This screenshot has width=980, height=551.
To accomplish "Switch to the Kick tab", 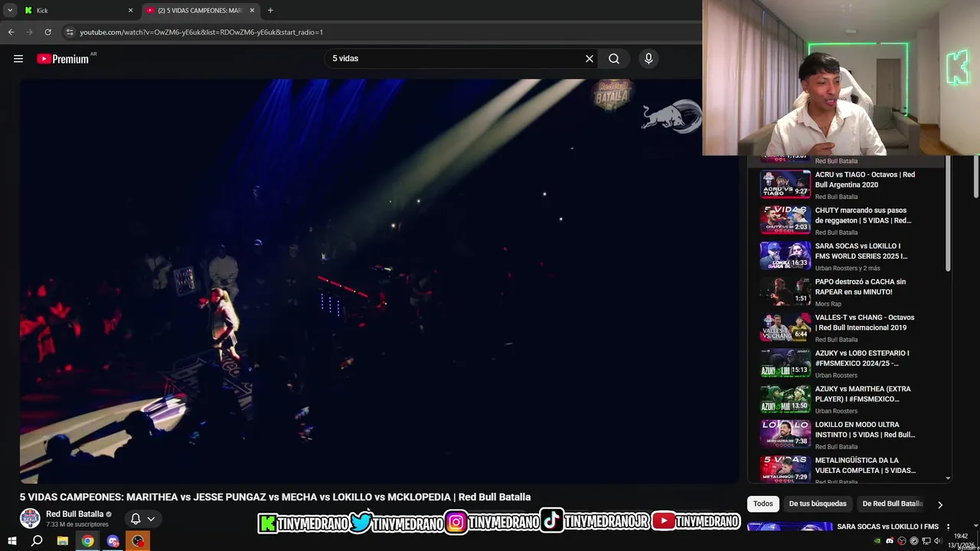I will (77, 10).
